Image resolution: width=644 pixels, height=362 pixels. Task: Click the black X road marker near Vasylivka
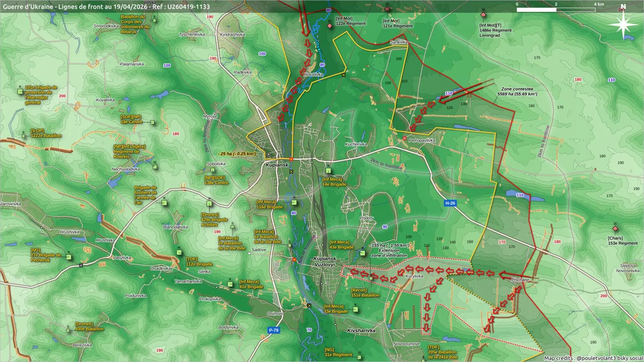pyautogui.click(x=81, y=265)
